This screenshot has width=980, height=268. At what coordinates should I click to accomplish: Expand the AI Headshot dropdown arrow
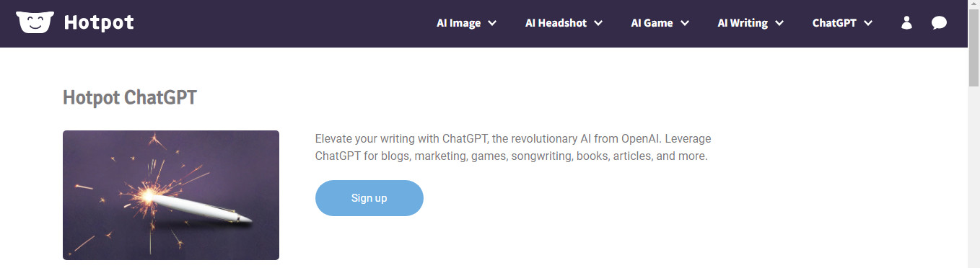(598, 23)
